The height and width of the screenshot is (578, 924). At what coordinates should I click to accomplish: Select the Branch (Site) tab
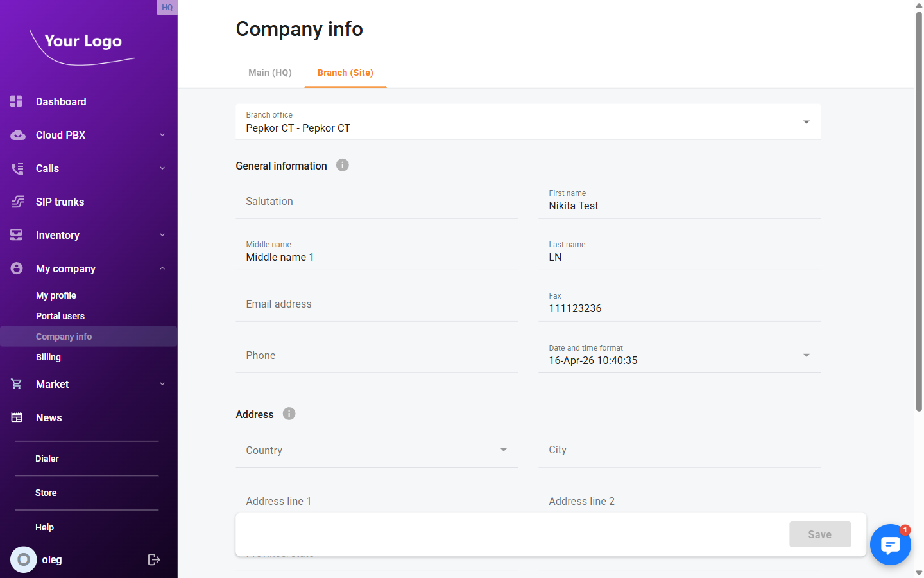(345, 73)
